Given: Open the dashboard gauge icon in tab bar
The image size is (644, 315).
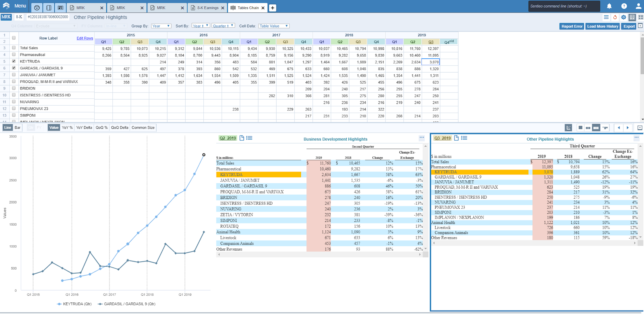Looking at the screenshot, I should [37, 8].
